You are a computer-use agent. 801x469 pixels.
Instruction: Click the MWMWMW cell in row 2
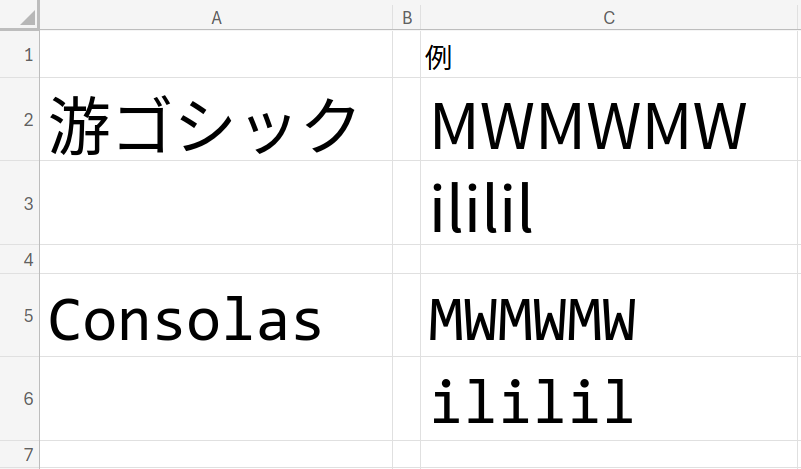(x=610, y=121)
